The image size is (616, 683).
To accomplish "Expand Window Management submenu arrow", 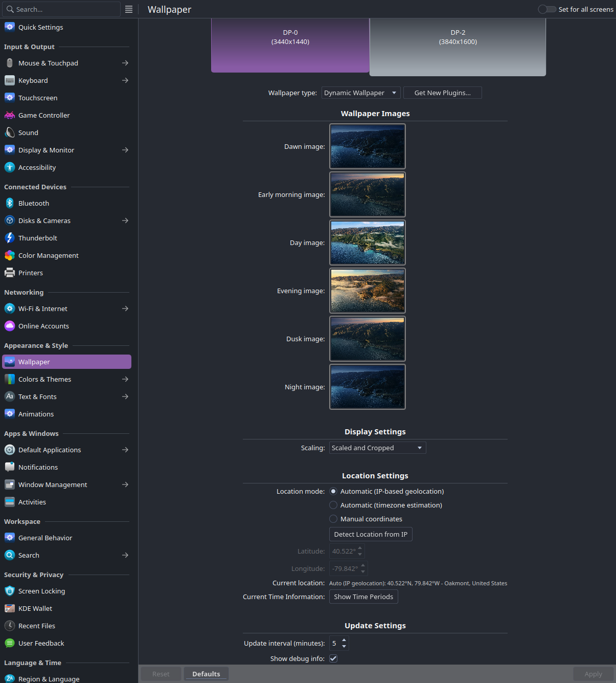I will 125,484.
